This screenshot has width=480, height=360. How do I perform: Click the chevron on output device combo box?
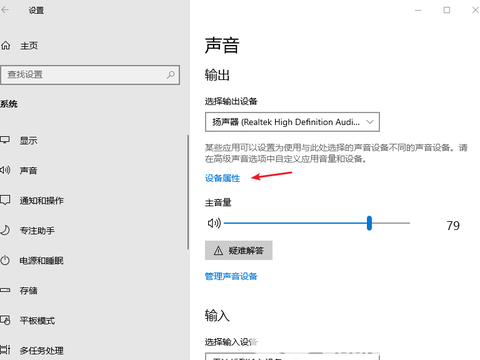coord(370,122)
